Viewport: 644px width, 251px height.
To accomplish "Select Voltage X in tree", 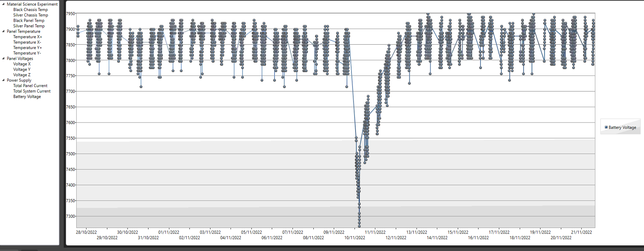I will (x=22, y=64).
